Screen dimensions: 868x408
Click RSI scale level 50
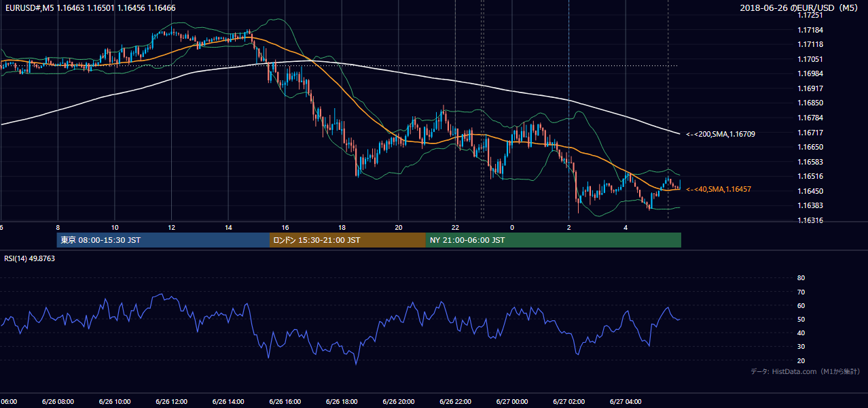click(801, 319)
